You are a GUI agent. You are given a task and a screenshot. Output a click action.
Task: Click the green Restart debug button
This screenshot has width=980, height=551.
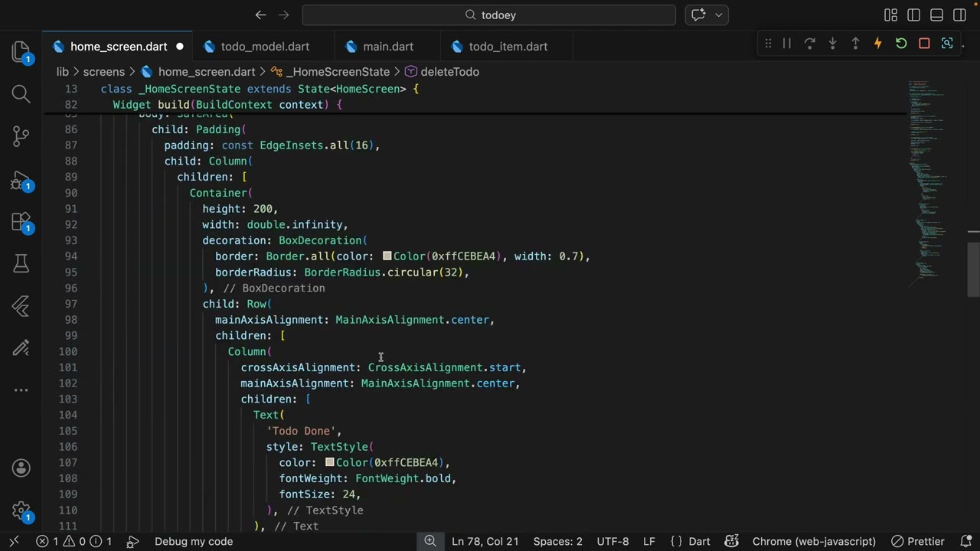901,44
